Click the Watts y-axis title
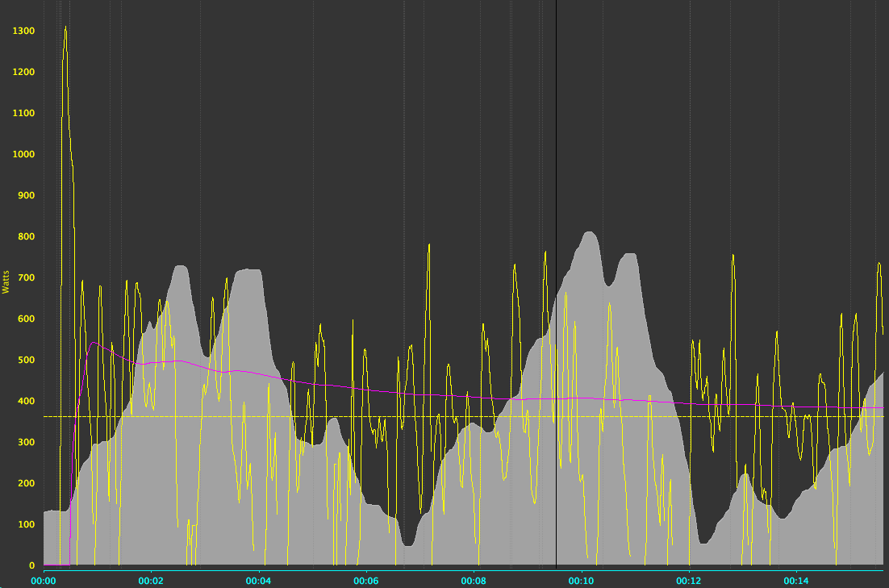889x588 pixels. point(6,281)
